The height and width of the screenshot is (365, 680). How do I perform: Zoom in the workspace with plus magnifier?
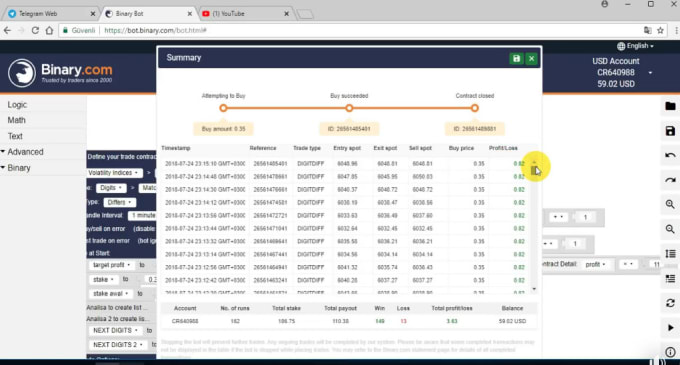point(670,204)
